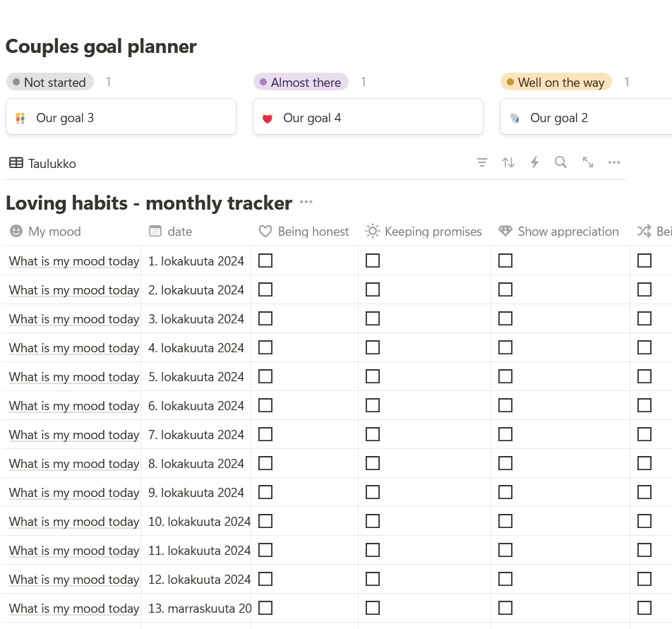Select the Taulukko view tab
Screen dimensions: 672x629
point(43,163)
